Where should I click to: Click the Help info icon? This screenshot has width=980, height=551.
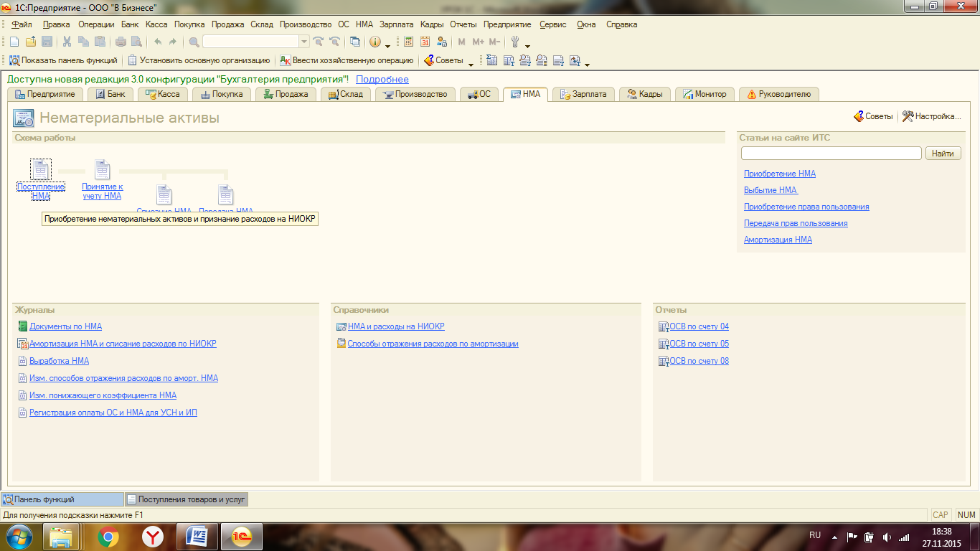click(375, 42)
